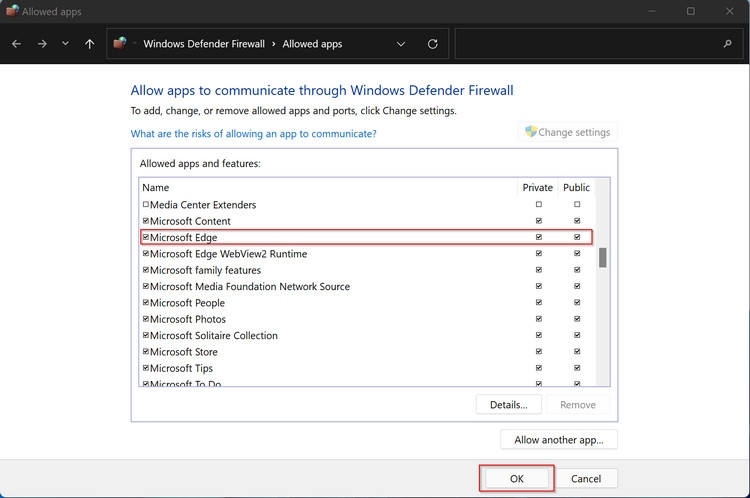
Task: Select the Microsoft family features row text
Action: point(206,270)
